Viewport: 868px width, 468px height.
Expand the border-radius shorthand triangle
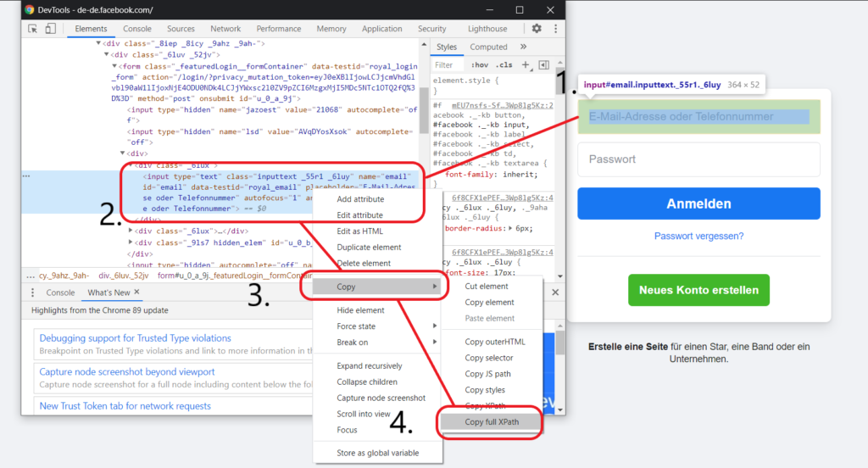point(511,228)
